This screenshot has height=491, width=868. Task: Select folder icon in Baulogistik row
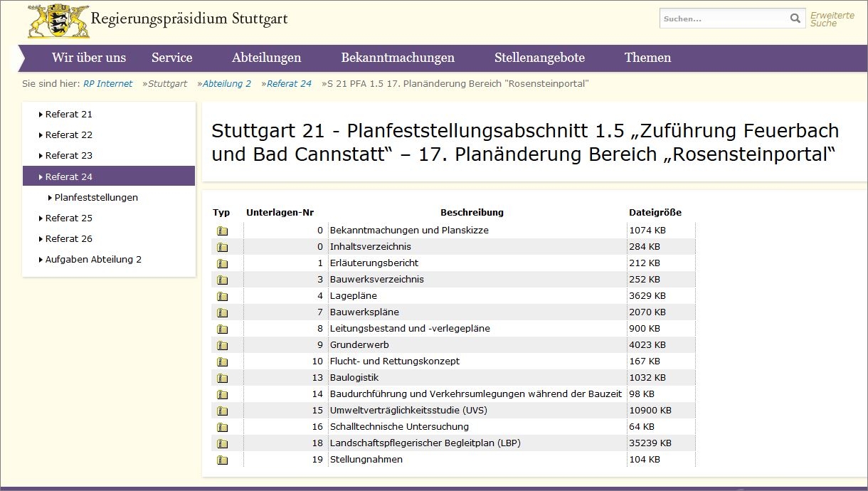(222, 378)
